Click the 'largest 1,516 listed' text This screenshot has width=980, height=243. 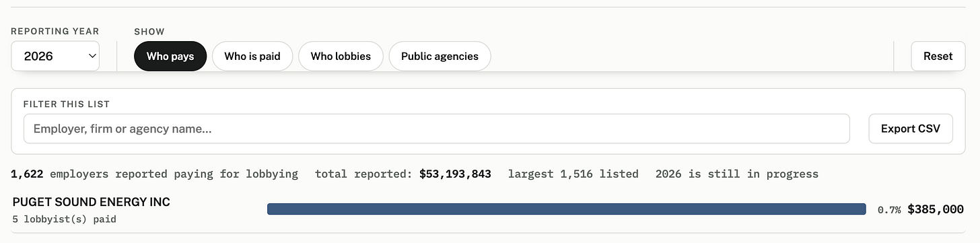click(573, 174)
